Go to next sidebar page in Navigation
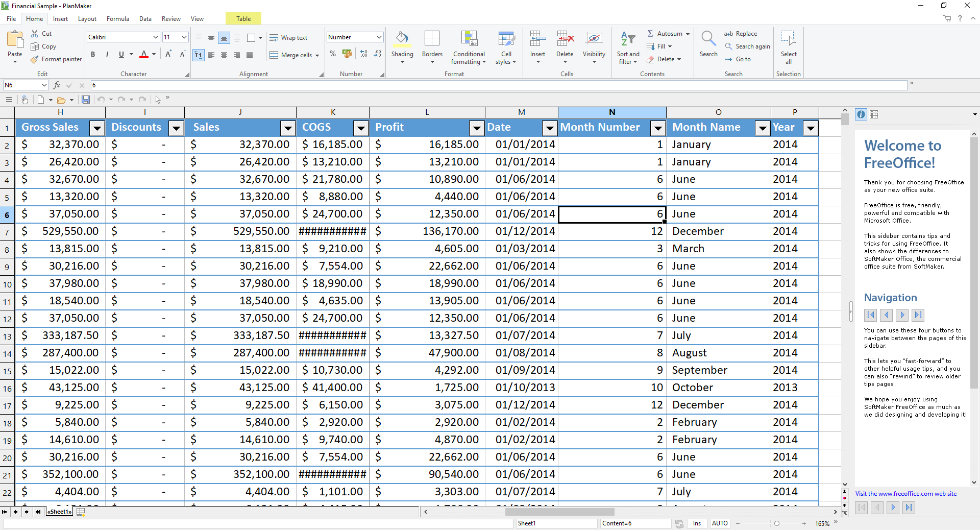The height and width of the screenshot is (530, 980). (902, 315)
